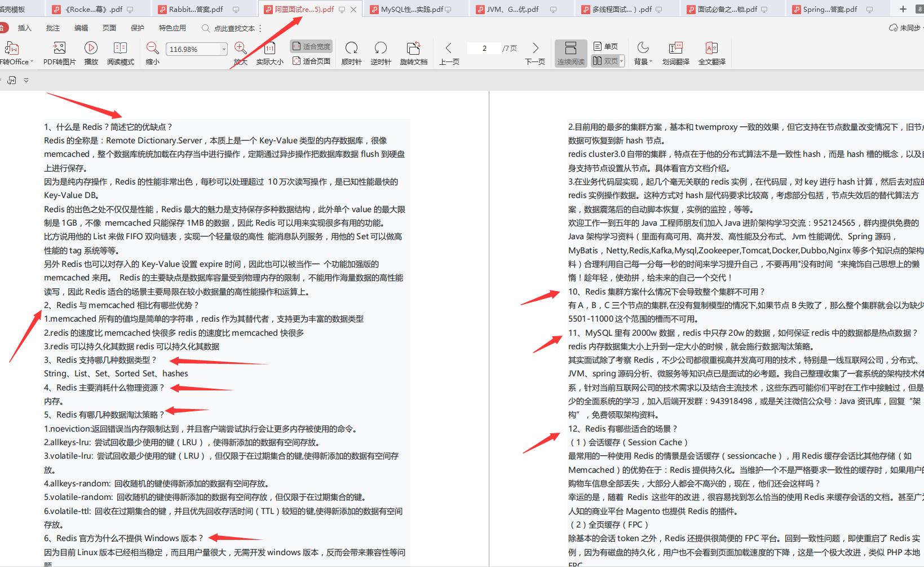Click the display icon on the Rocke tab
Image resolution: width=924 pixels, height=567 pixels.
pyautogui.click(x=131, y=10)
